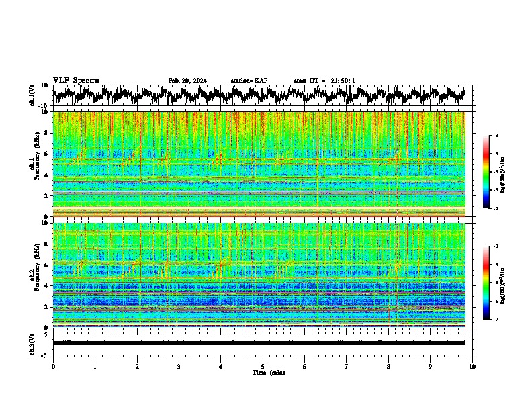Click the '6' tick on ch.2 frequency axis

[x=46, y=265]
